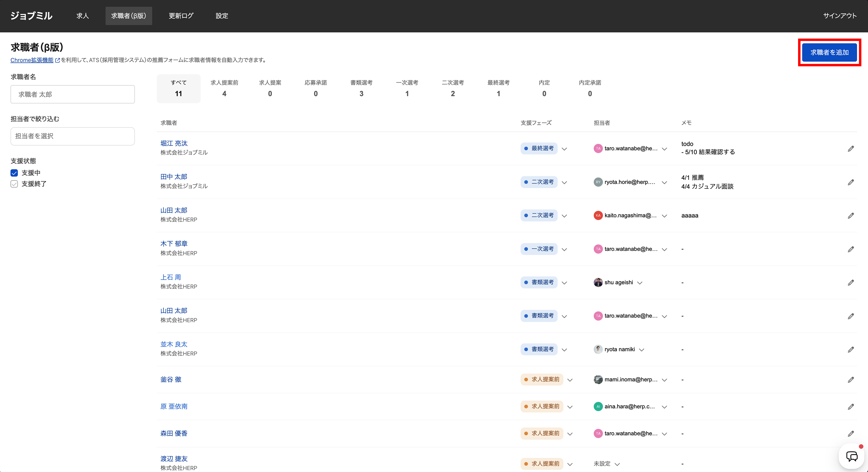This screenshot has height=472, width=868.
Task: Click the 求職者を追加 button
Action: point(829,52)
